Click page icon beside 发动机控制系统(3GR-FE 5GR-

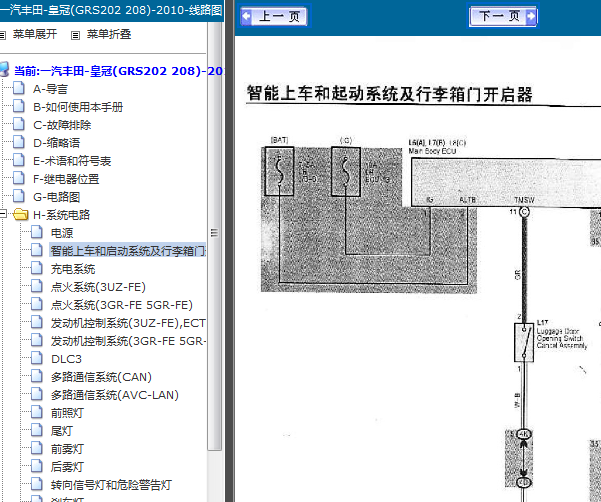[x=37, y=340]
